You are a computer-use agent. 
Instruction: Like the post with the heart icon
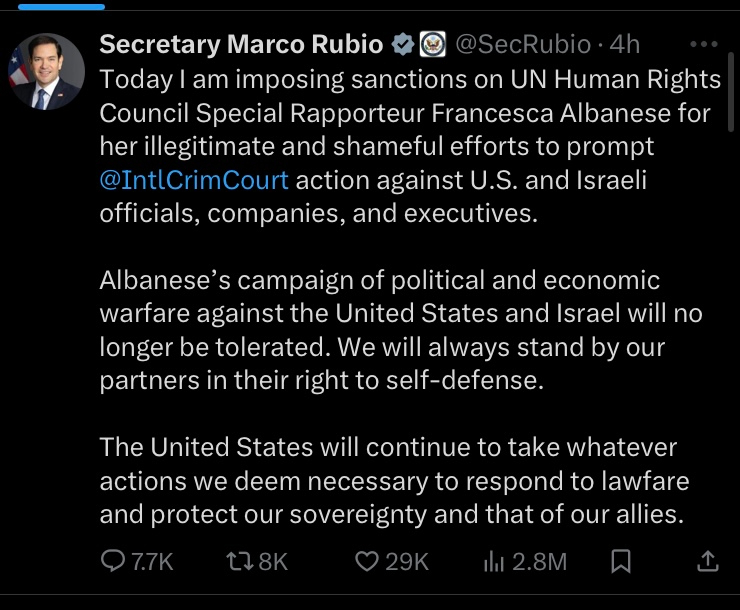(367, 562)
